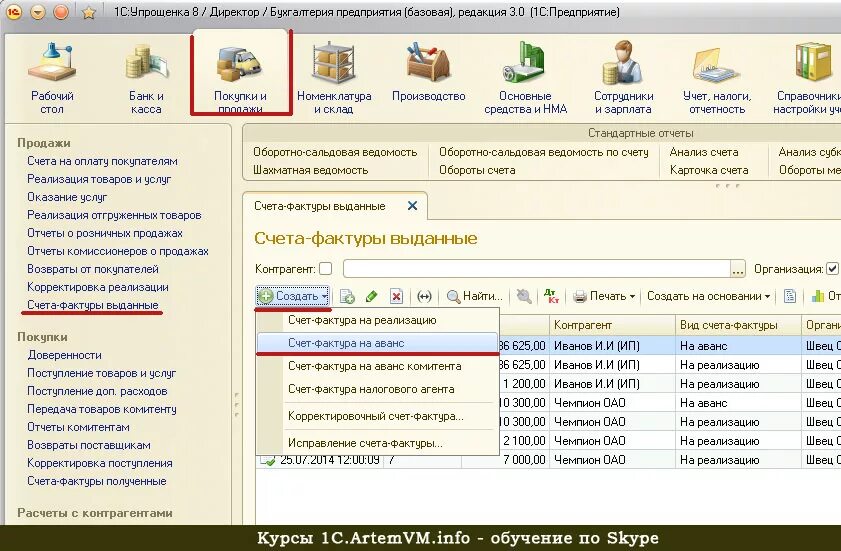Expand the Создать на основании dropdown
This screenshot has width=841, height=551.
[709, 296]
